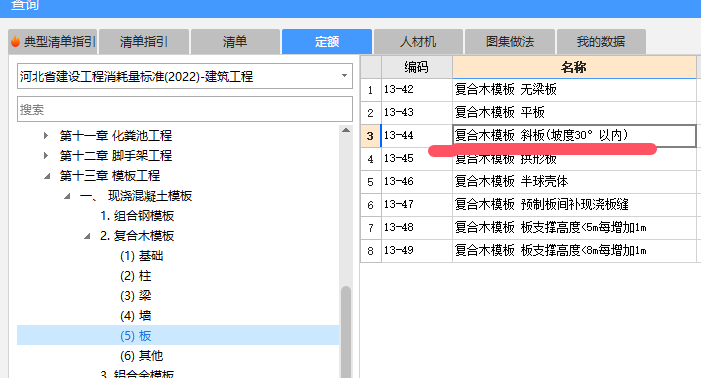701x378 pixels.
Task: Select 复合木模板 预制板间补现浇板缝 cell
Action: [x=574, y=205]
